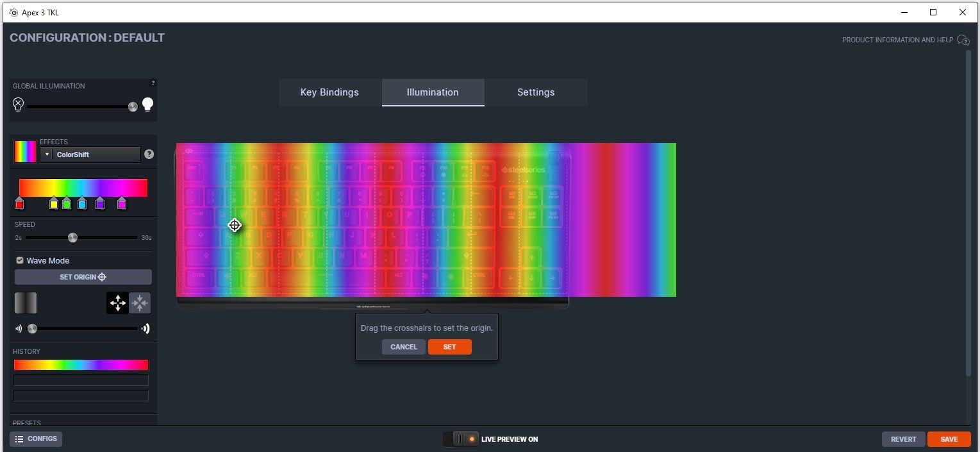Click the ColorShift gradient bar
980x452 pixels.
pyautogui.click(x=83, y=188)
